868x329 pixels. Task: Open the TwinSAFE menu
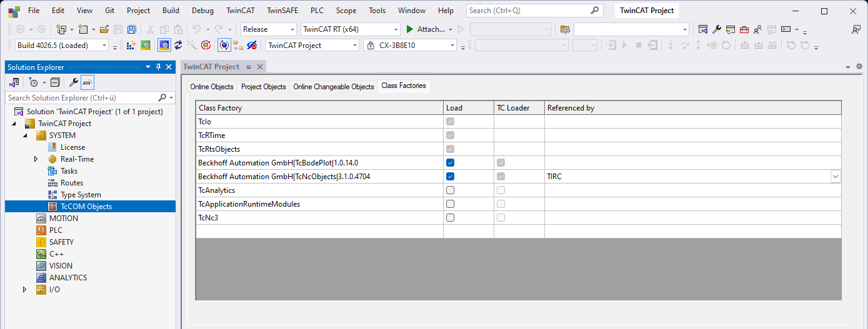pyautogui.click(x=282, y=11)
